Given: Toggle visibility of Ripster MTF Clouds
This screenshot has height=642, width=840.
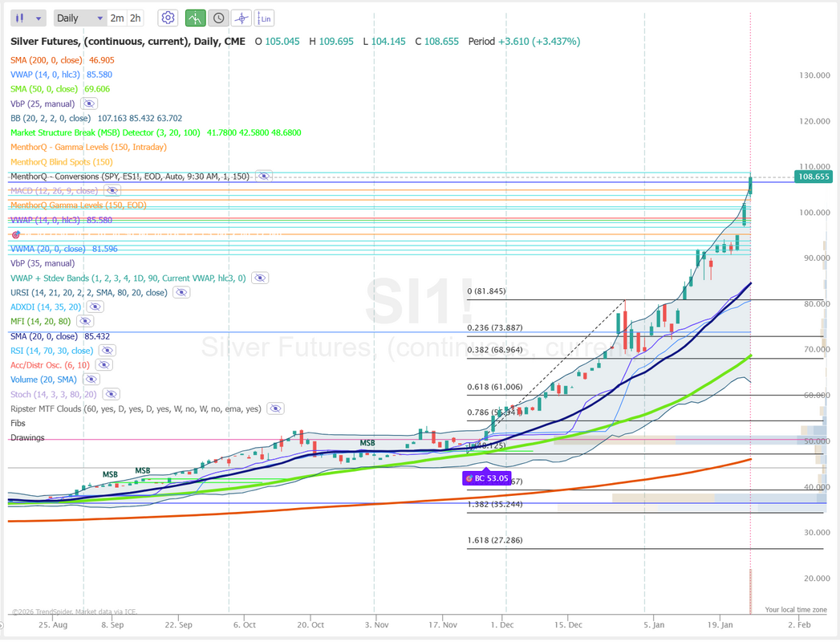Looking at the screenshot, I should coord(275,408).
